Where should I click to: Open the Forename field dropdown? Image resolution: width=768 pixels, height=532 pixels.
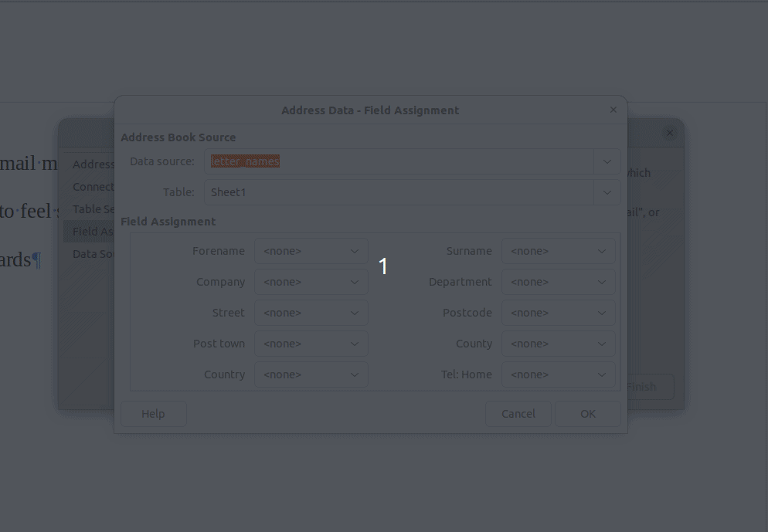311,251
